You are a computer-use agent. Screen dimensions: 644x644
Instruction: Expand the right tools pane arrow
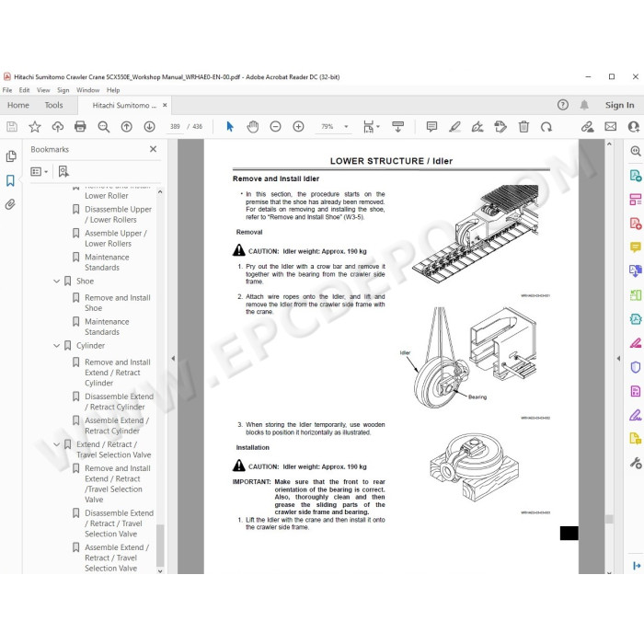[x=618, y=358]
